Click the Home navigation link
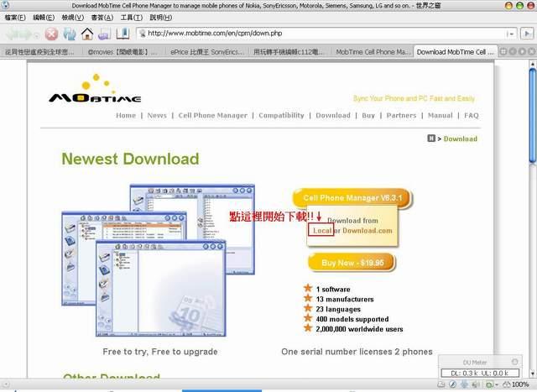The height and width of the screenshot is (392, 537). point(126,116)
